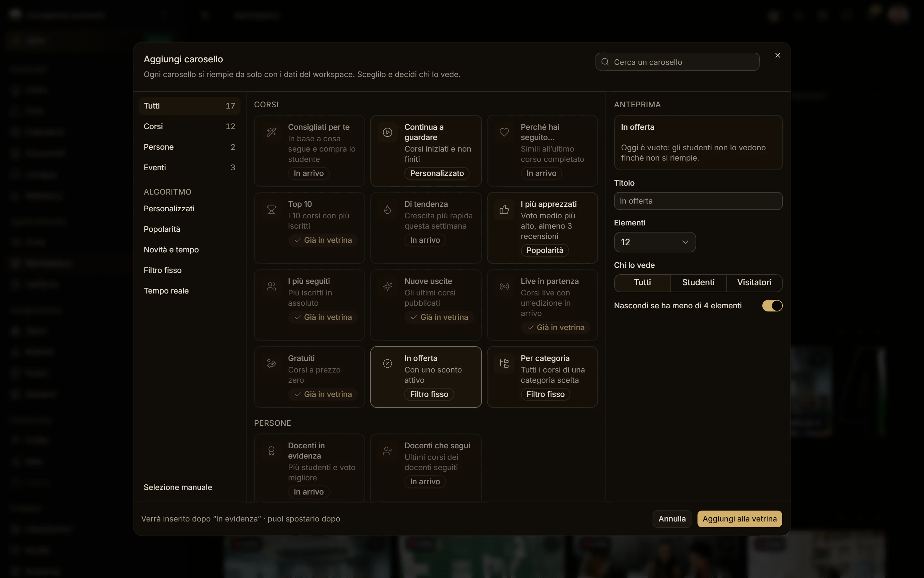Viewport: 924px width, 578px height.
Task: Filter by Novità e tempo algorithm
Action: click(x=189, y=250)
